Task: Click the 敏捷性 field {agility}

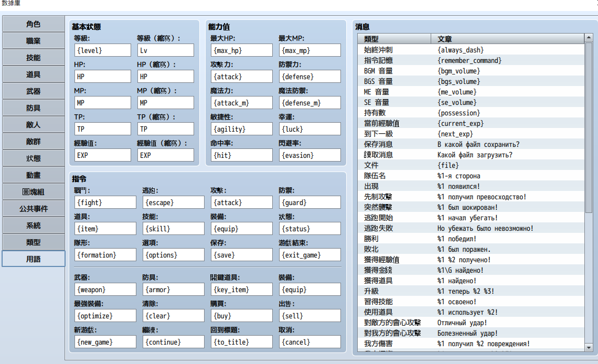Action: click(x=242, y=129)
